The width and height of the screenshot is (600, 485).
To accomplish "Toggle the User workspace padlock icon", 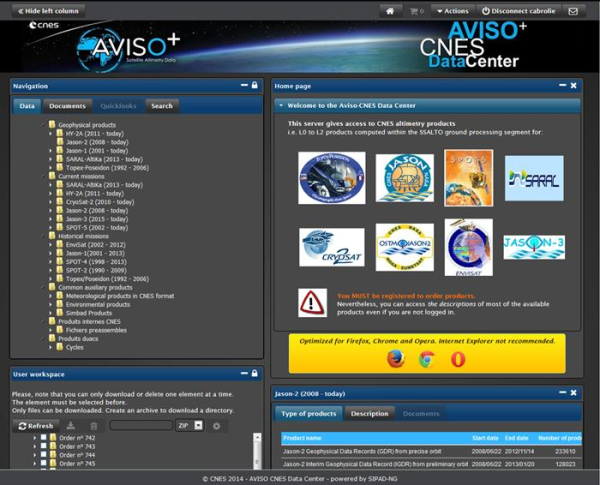I will 254,373.
